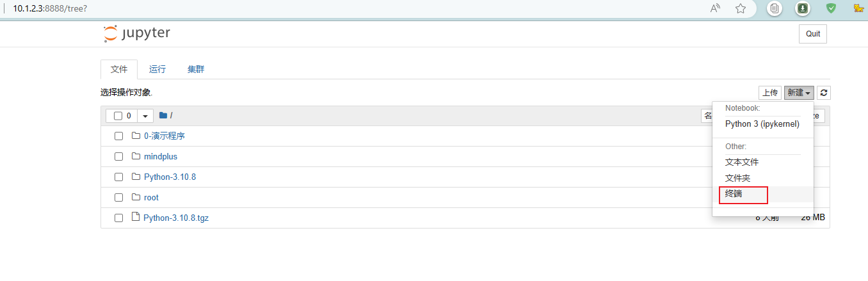Open the Python-3.10.8 folder link
Viewport: 868px width, 281px height.
tap(170, 177)
